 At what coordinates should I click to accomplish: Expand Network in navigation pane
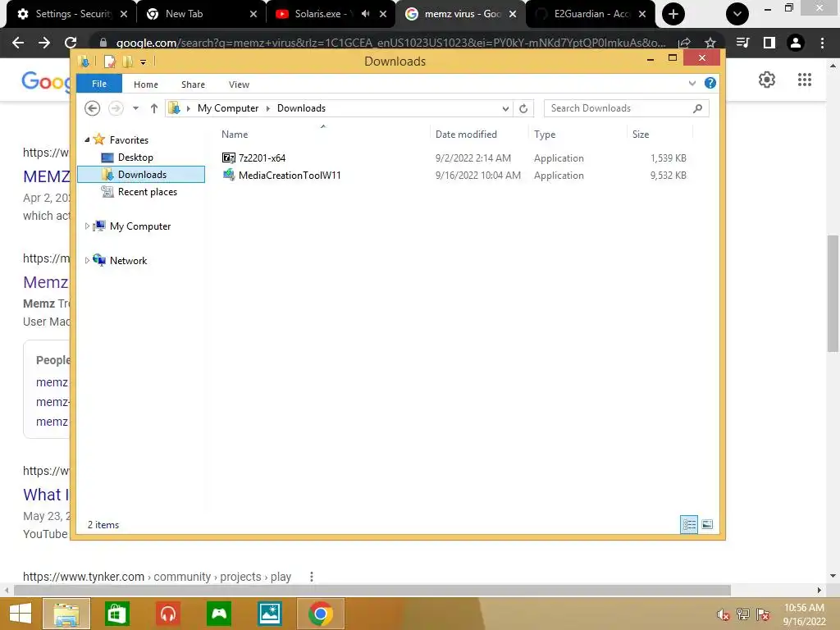click(x=87, y=260)
